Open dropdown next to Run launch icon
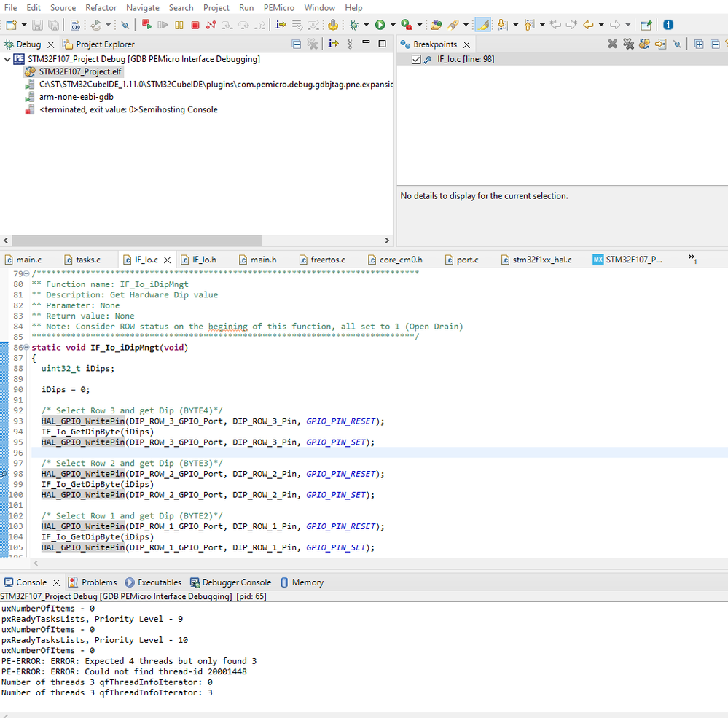Screen dimensions: 728x718 pyautogui.click(x=393, y=25)
